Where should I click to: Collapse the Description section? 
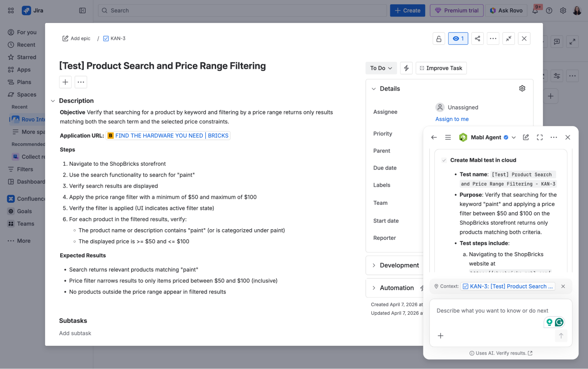[53, 101]
